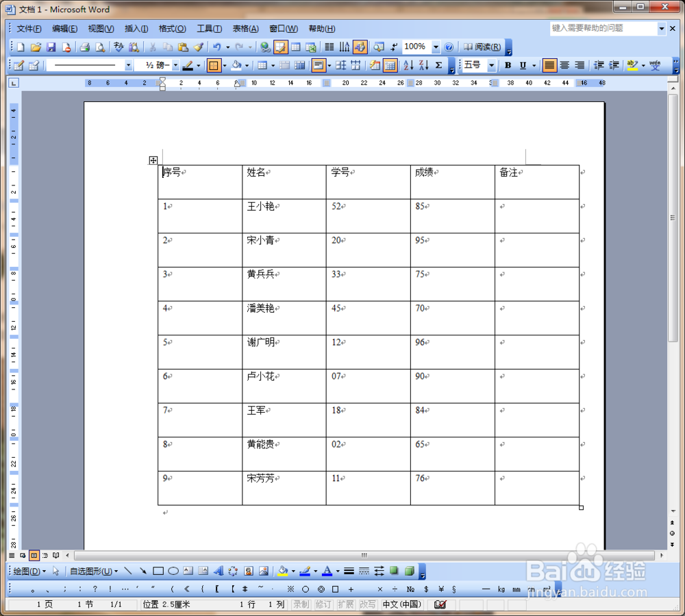This screenshot has height=616, width=685.
Task: Open the zoom percentage dropdown
Action: (436, 47)
